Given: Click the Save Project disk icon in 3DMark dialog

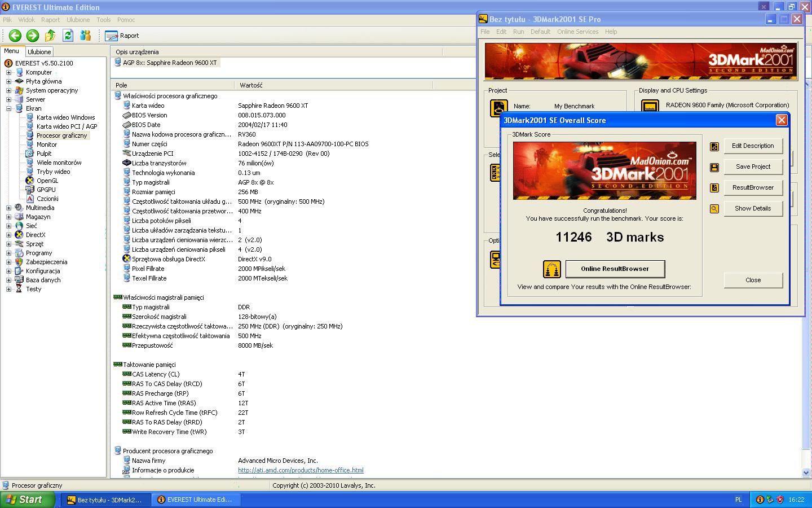Looking at the screenshot, I should (x=714, y=167).
